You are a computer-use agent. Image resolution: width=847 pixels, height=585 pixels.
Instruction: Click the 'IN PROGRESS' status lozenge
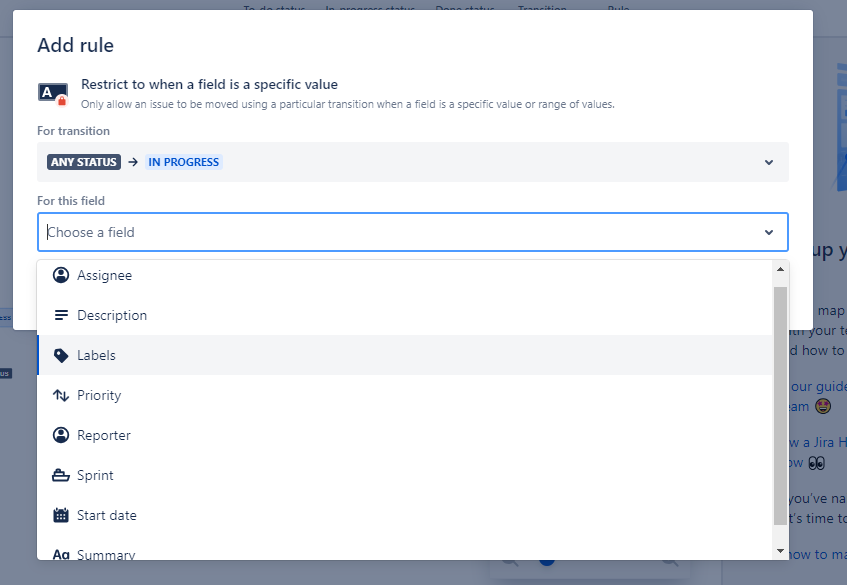183,161
